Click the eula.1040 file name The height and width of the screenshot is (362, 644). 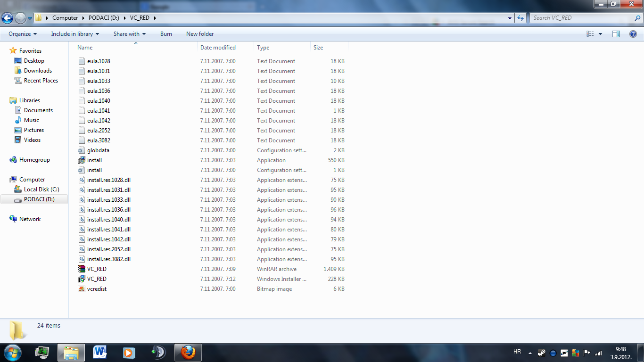point(99,101)
